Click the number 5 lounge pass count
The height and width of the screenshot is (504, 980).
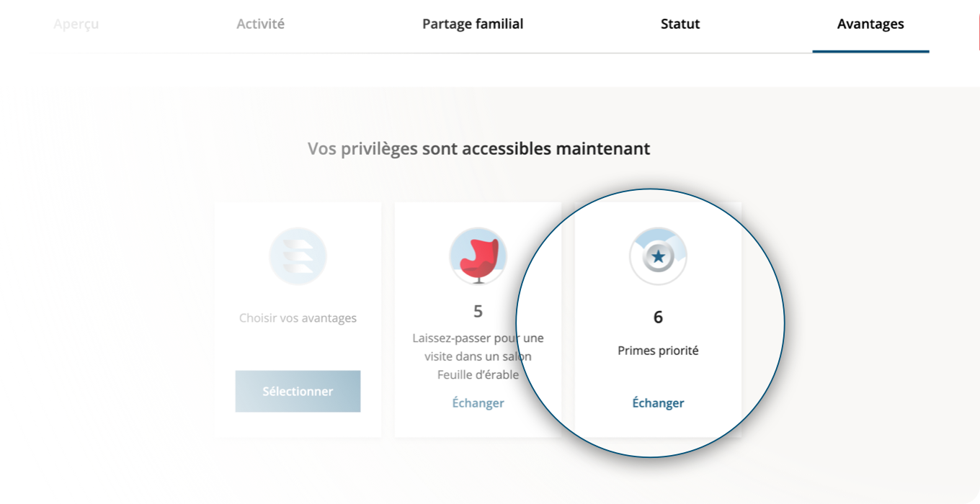[478, 311]
